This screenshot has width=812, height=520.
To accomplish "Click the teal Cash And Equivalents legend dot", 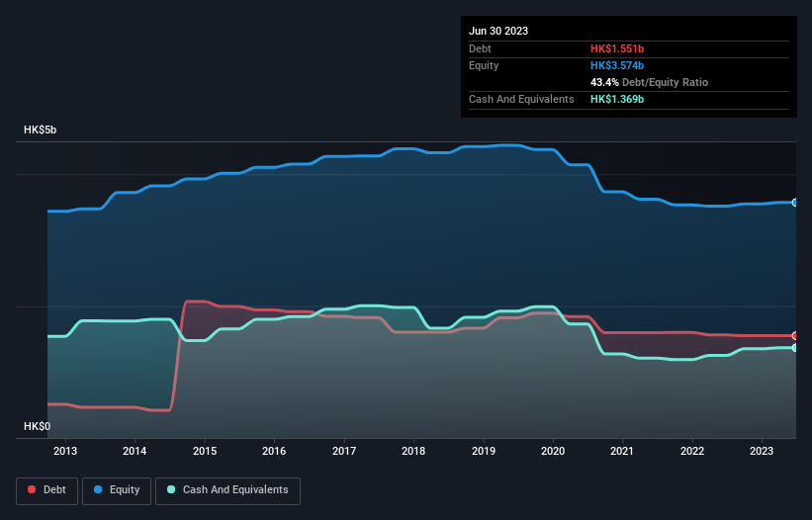I will [171, 489].
